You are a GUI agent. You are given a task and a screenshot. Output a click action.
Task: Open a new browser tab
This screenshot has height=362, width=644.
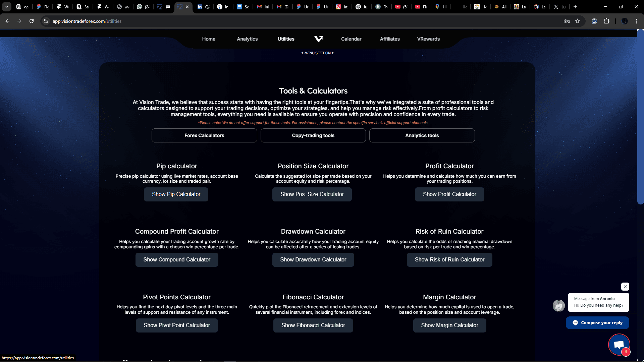[x=575, y=7]
